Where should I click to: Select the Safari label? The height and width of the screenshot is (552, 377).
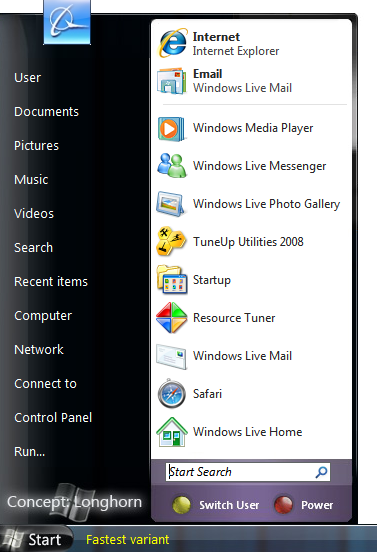[x=207, y=394]
